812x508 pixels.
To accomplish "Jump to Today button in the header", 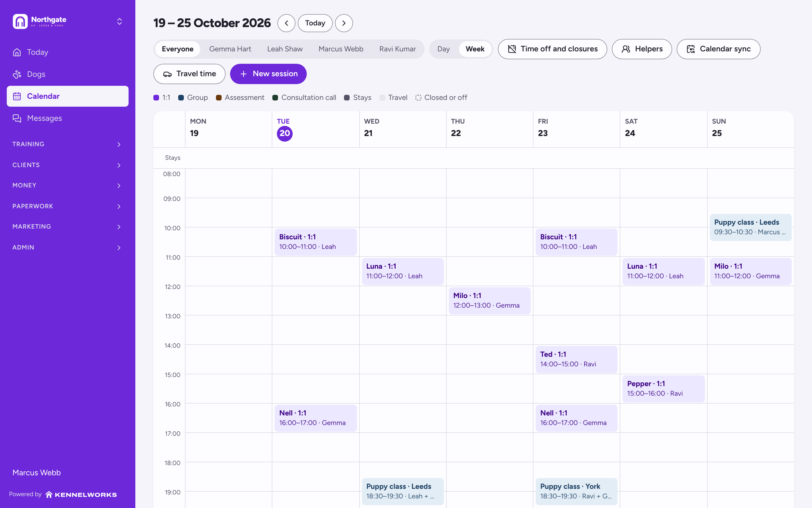I will coord(315,23).
